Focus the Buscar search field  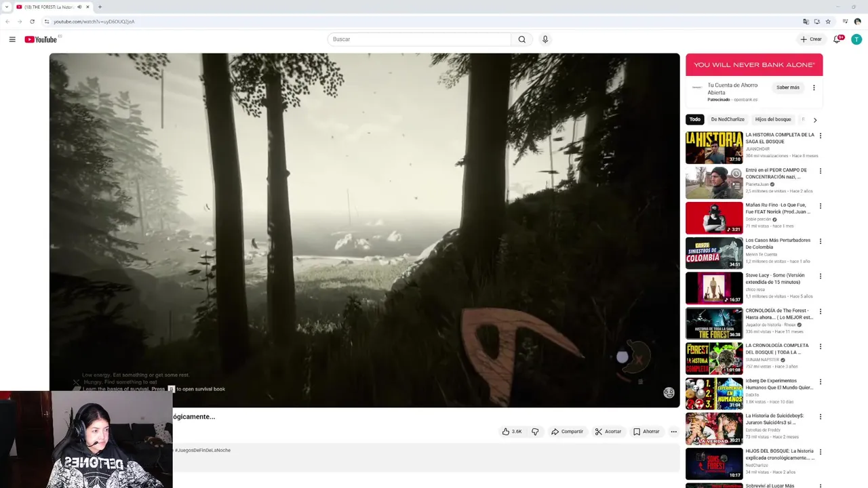(x=419, y=39)
